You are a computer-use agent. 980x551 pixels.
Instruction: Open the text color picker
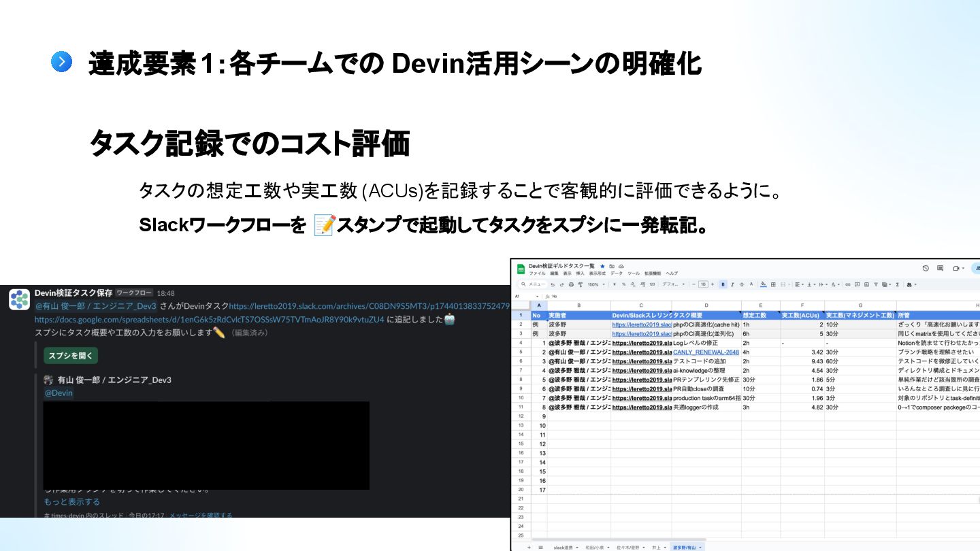pyautogui.click(x=751, y=284)
